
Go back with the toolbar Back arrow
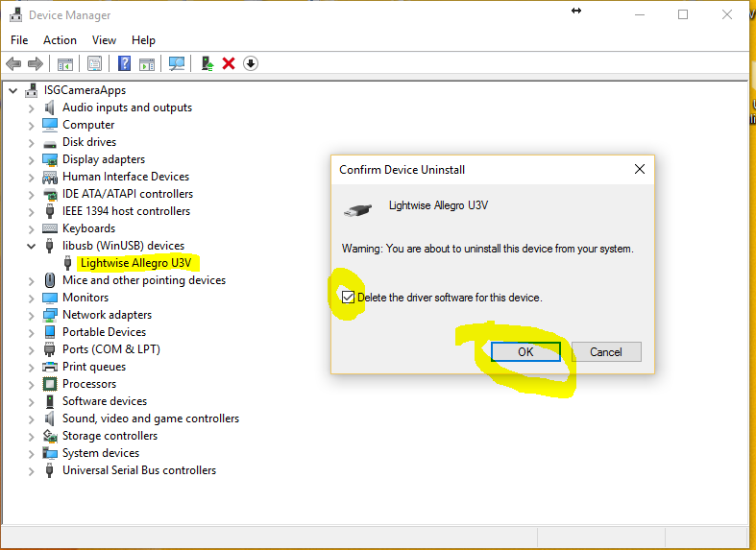point(13,63)
